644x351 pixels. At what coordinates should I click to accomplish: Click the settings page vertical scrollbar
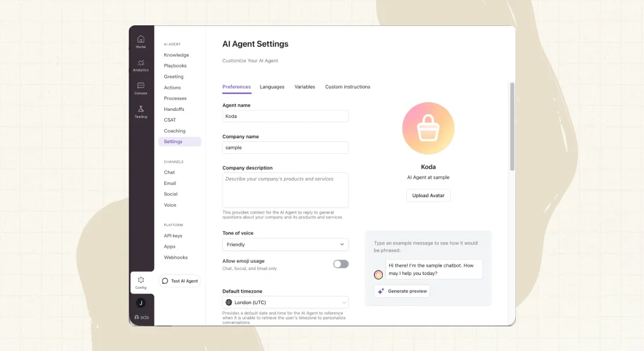pos(512,127)
